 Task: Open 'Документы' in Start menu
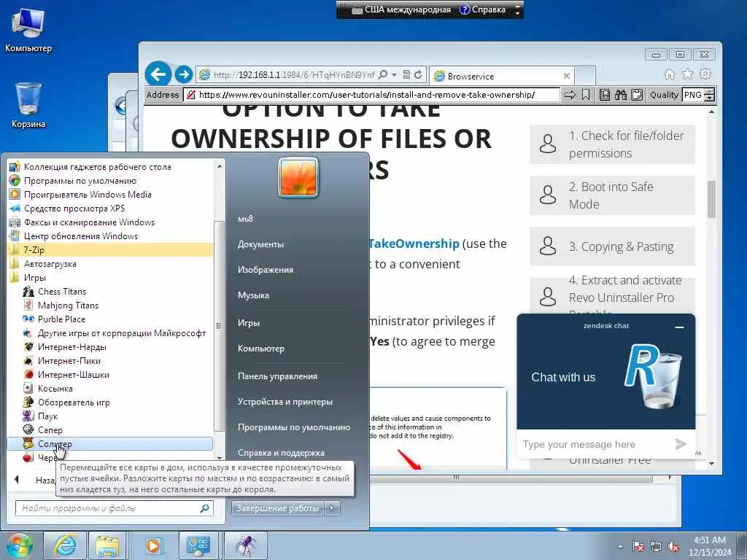click(x=260, y=244)
